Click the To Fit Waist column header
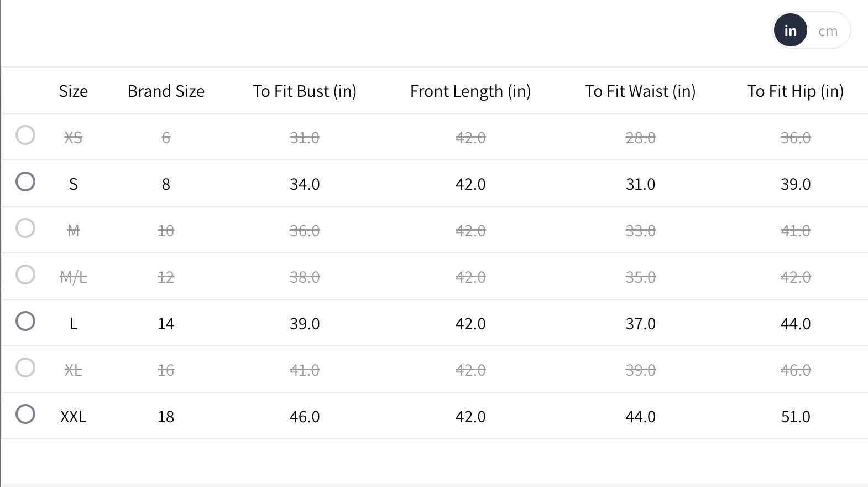This screenshot has height=487, width=868. pos(640,91)
